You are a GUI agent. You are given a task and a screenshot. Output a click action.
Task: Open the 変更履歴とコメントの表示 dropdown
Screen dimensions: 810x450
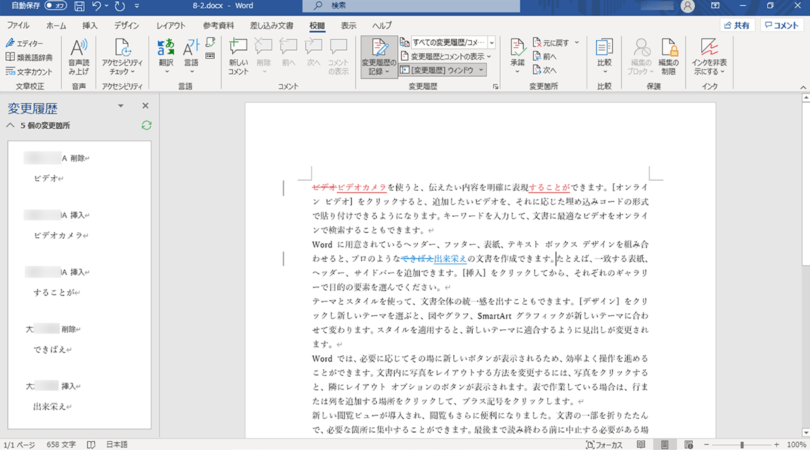tap(446, 56)
